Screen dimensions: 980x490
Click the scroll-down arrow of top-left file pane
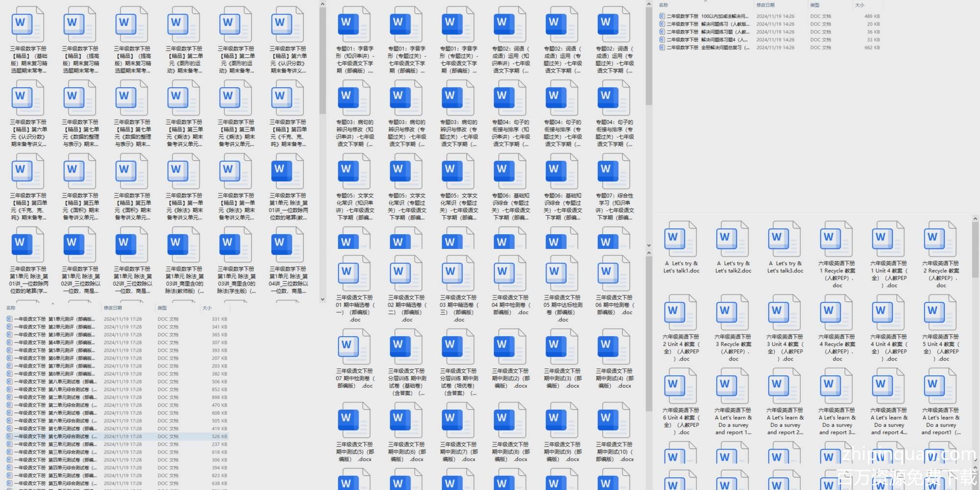[x=322, y=299]
